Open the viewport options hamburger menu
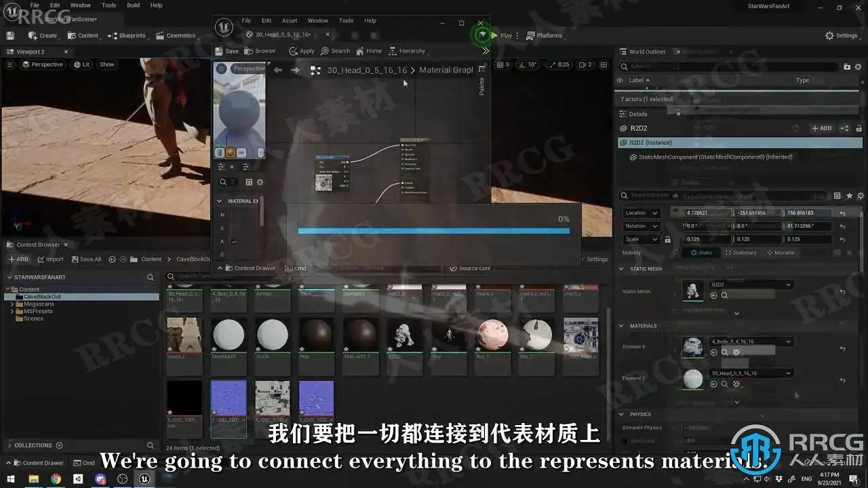The image size is (868, 488). 9,64
